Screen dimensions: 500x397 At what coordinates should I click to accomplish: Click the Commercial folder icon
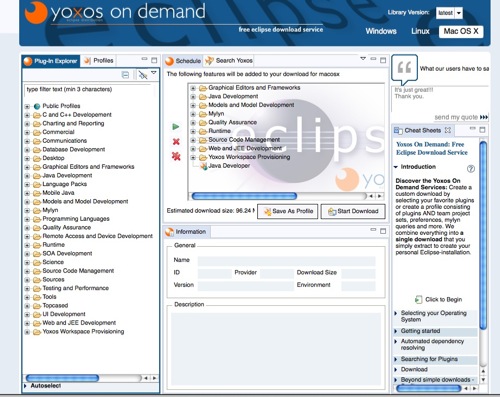(x=37, y=132)
